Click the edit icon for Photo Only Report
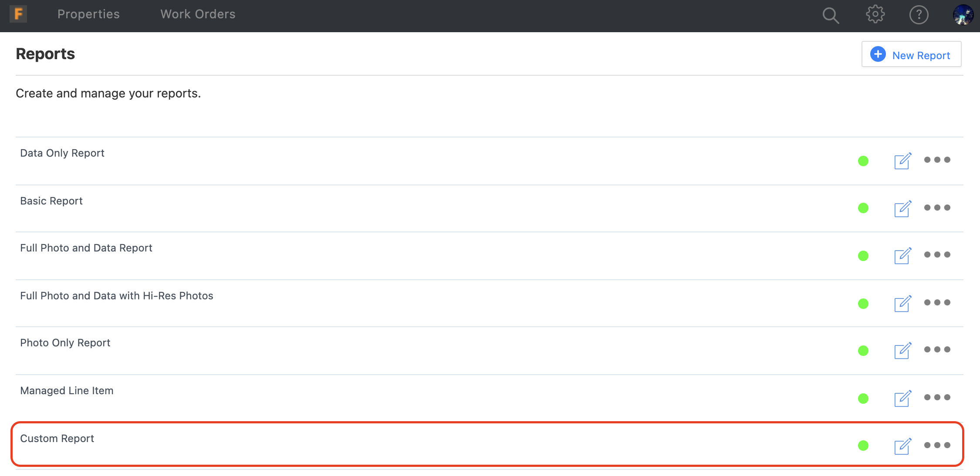 click(902, 350)
